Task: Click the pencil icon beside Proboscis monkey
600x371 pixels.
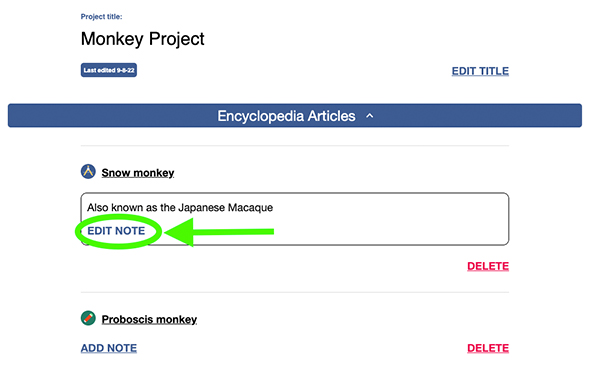Action: point(88,318)
